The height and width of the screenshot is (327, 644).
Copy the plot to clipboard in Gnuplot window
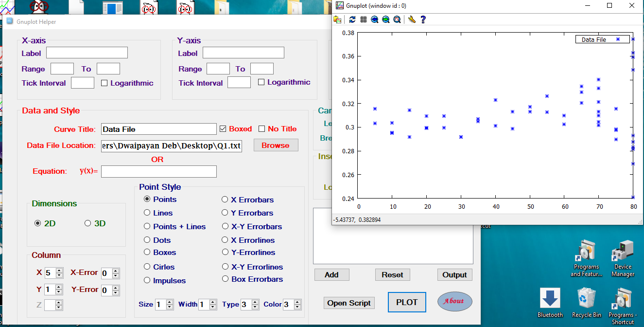pyautogui.click(x=337, y=19)
